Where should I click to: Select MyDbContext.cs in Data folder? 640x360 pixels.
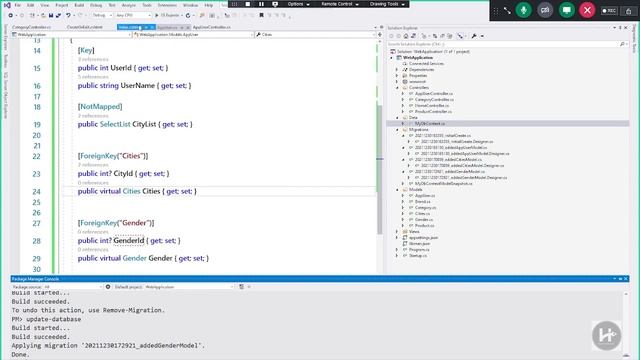coord(430,123)
